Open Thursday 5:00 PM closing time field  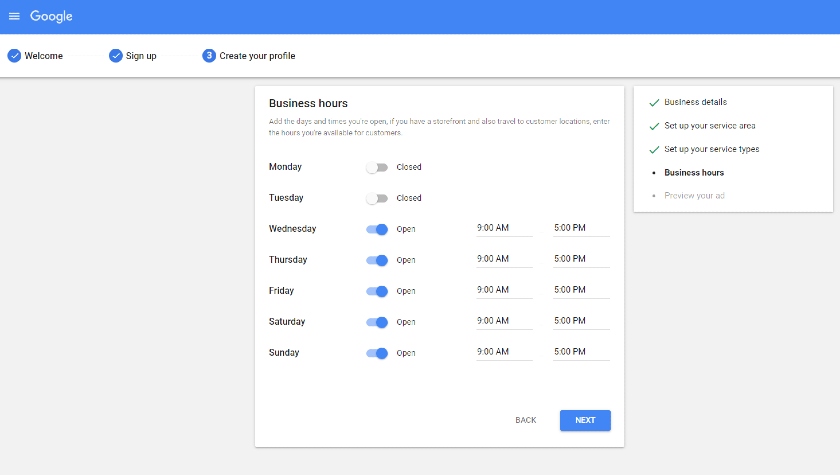[x=581, y=259]
